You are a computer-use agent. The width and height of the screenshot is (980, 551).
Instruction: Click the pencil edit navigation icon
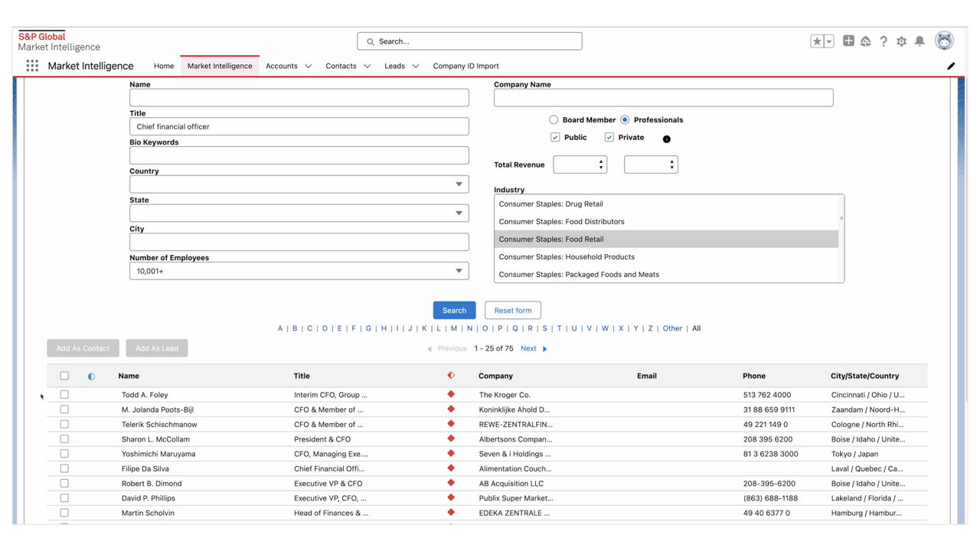click(951, 66)
